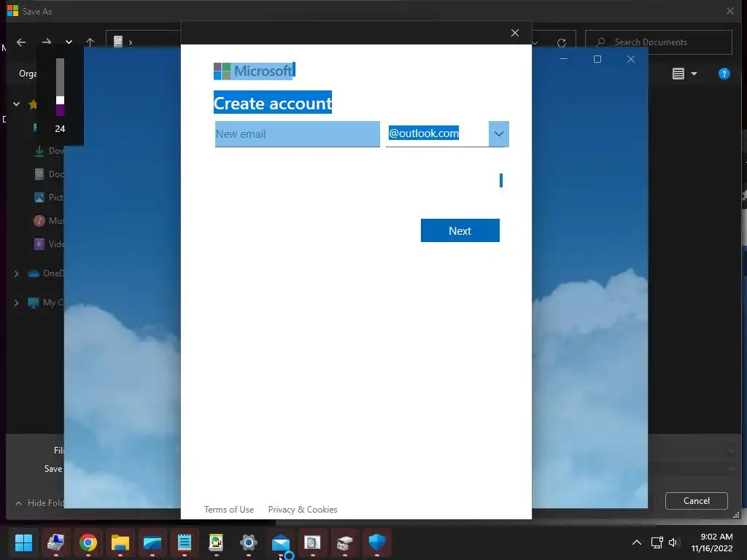Click the Search Documents box
Screen dimensions: 747x560
coord(659,42)
